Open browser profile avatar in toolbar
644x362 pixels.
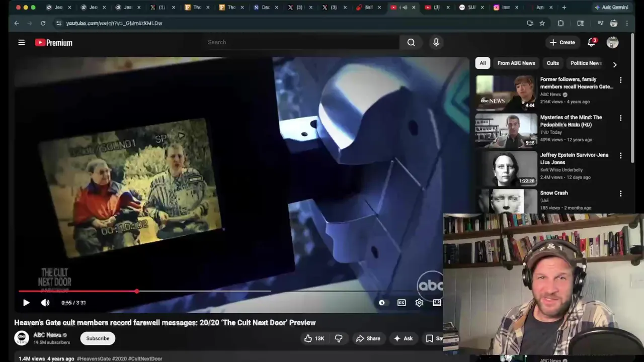614,23
